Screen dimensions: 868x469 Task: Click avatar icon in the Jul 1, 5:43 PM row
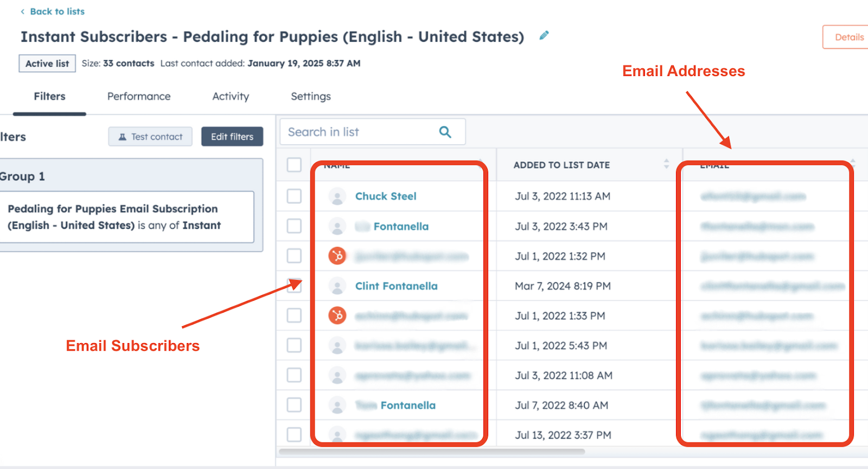[337, 346]
